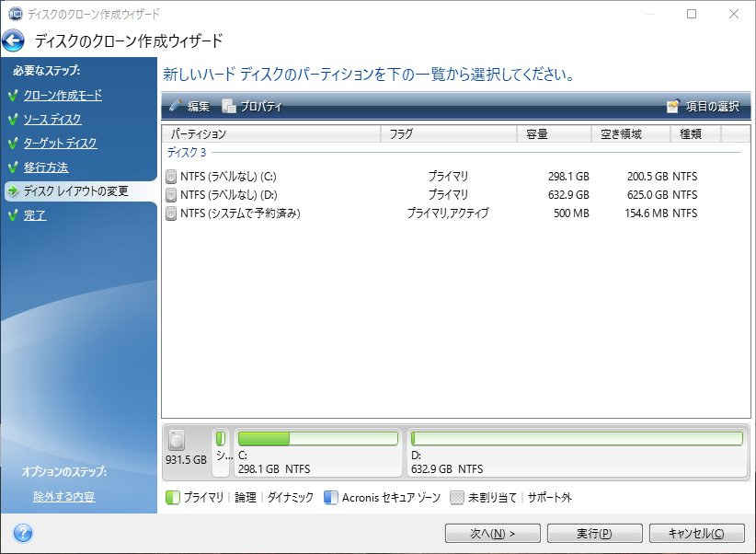The height and width of the screenshot is (554, 756).
Task: Sort by the フラグ column header
Action: point(449,133)
